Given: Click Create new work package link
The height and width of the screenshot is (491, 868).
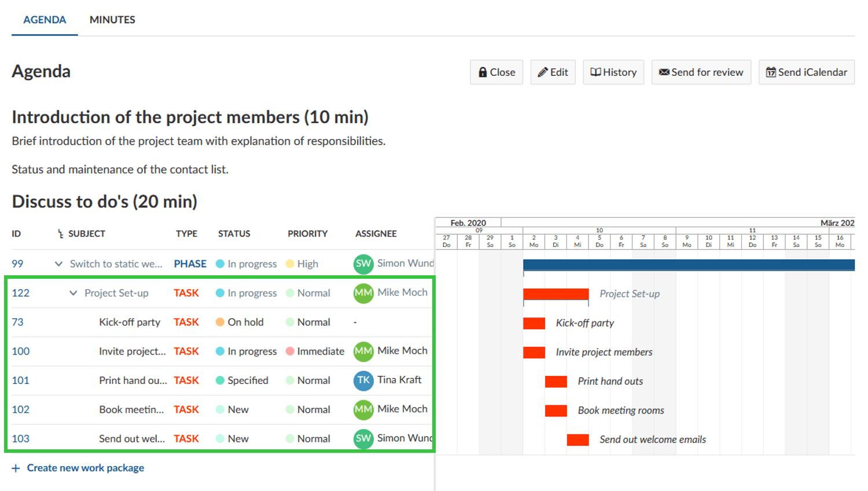Looking at the screenshot, I should 85,468.
